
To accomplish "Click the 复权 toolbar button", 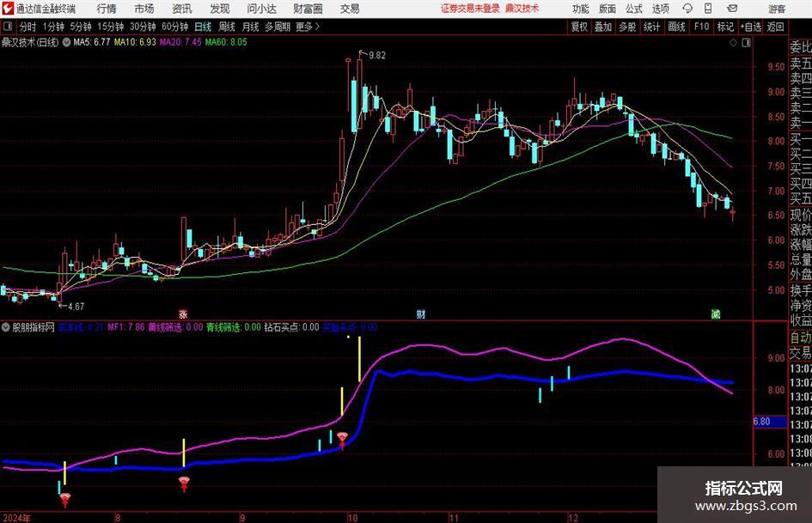I will [579, 27].
